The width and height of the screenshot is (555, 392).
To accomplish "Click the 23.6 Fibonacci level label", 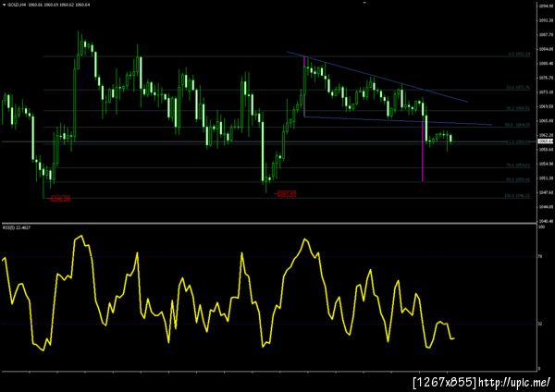I will tap(518, 87).
